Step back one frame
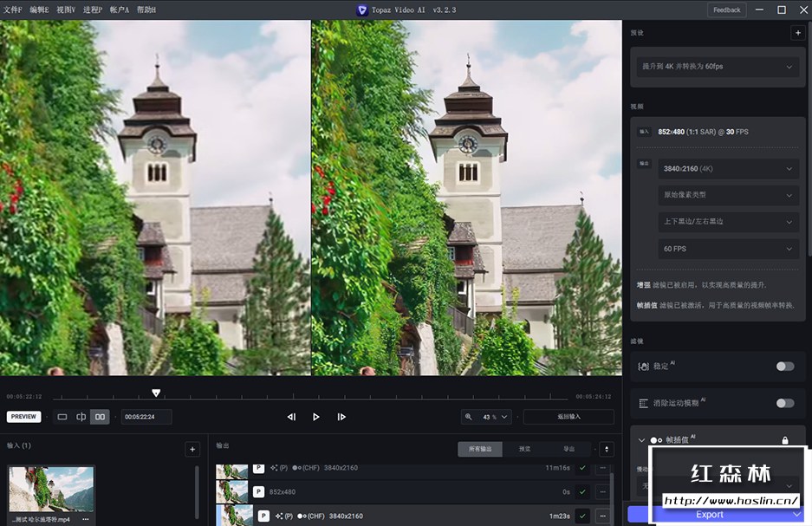Viewport: 812px width, 526px height. pos(291,417)
